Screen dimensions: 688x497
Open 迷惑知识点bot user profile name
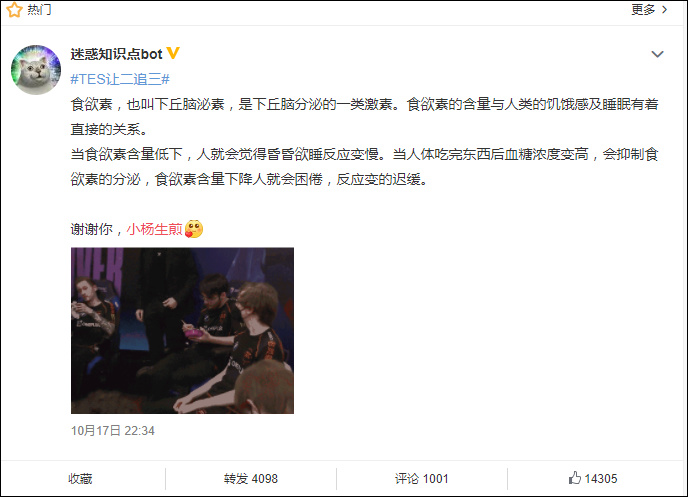point(116,54)
